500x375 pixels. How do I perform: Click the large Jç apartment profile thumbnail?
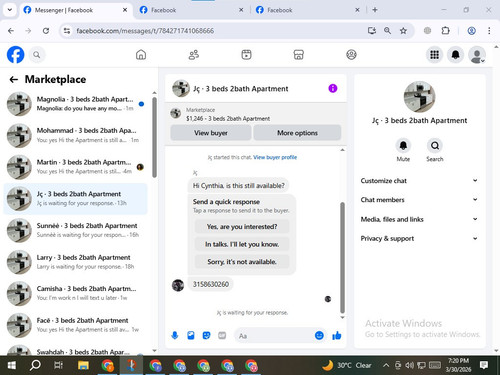[x=419, y=97]
